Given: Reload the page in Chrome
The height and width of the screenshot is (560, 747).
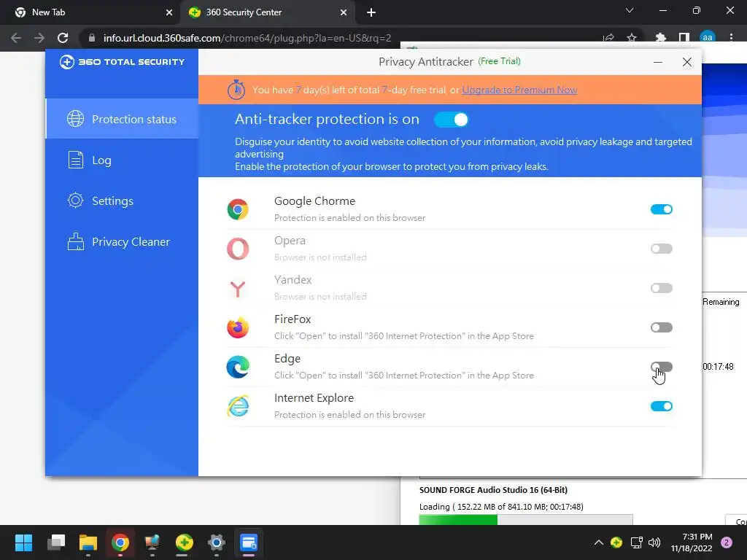Looking at the screenshot, I should (63, 38).
